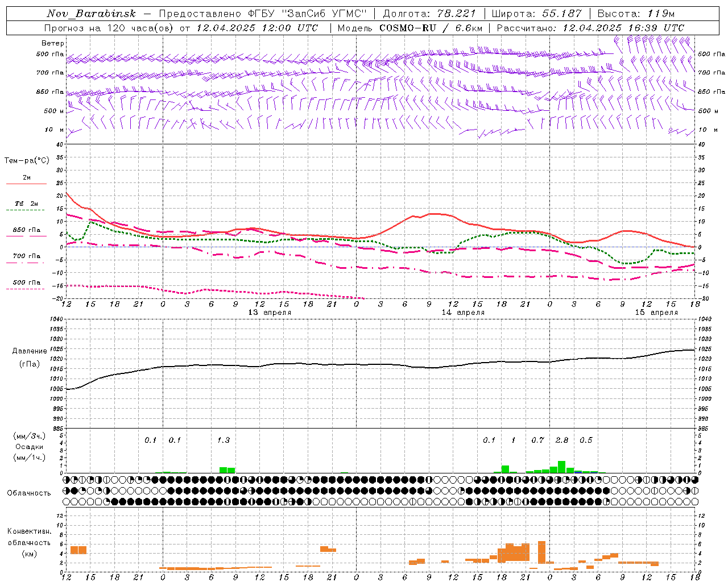
Task: Click the 2м temperature legend entry
Action: (x=26, y=178)
